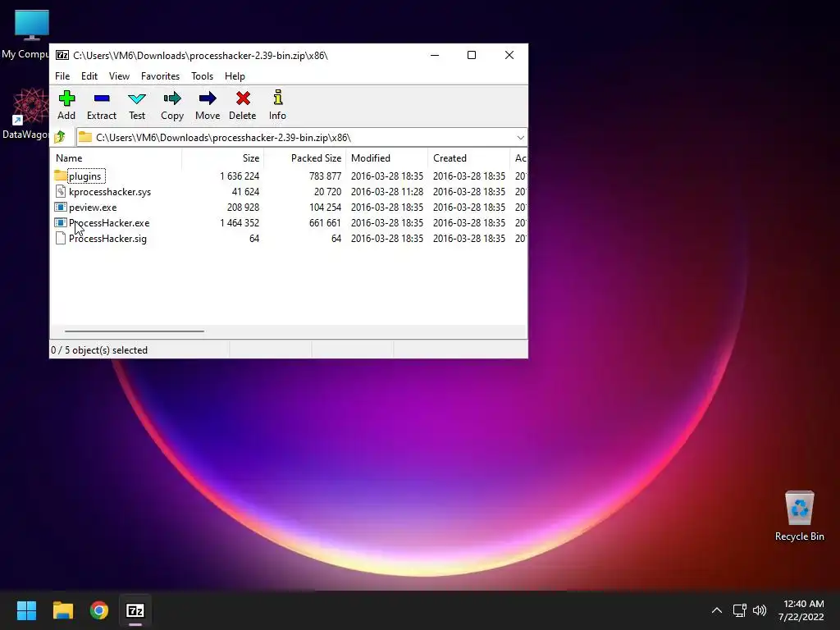
Task: Open the View menu
Action: 119,76
